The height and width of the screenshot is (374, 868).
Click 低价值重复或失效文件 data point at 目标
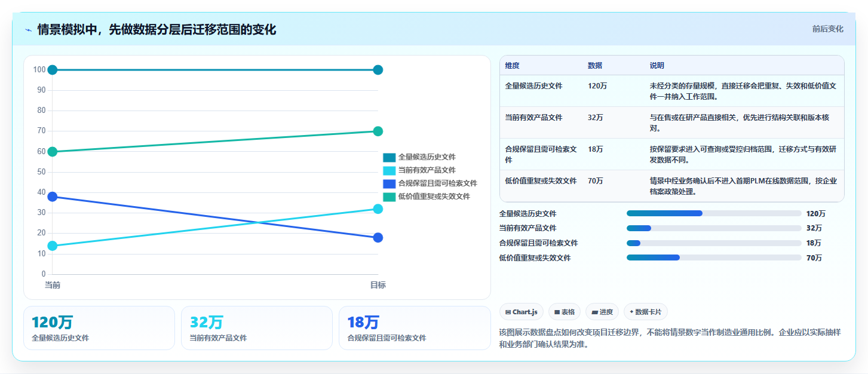378,131
